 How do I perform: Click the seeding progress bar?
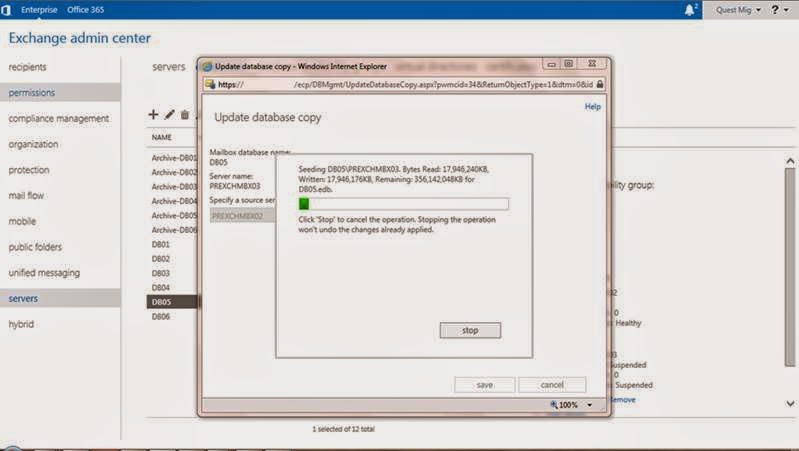(404, 204)
